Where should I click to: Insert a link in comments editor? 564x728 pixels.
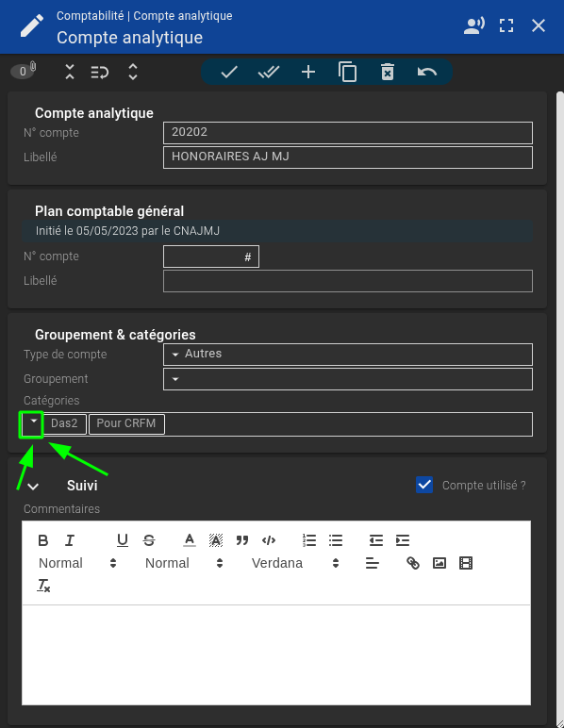pos(413,563)
